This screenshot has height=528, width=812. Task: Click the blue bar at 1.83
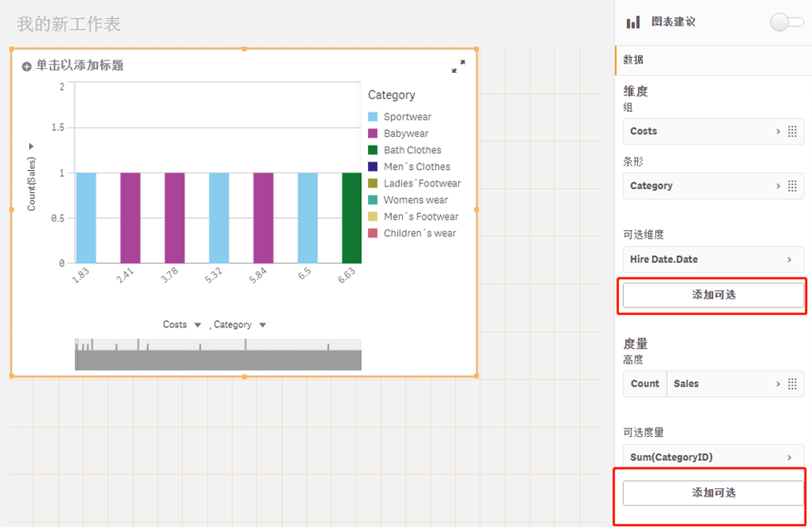coord(86,218)
